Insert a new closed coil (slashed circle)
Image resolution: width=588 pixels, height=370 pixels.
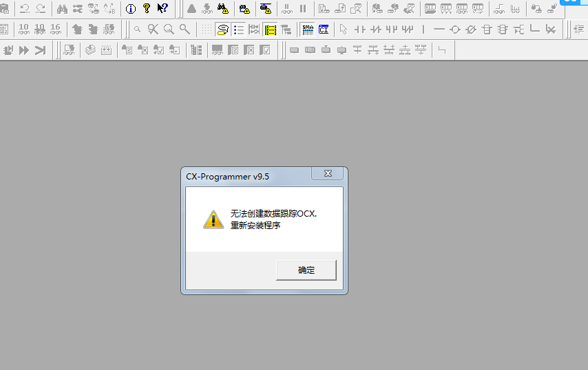(x=470, y=30)
